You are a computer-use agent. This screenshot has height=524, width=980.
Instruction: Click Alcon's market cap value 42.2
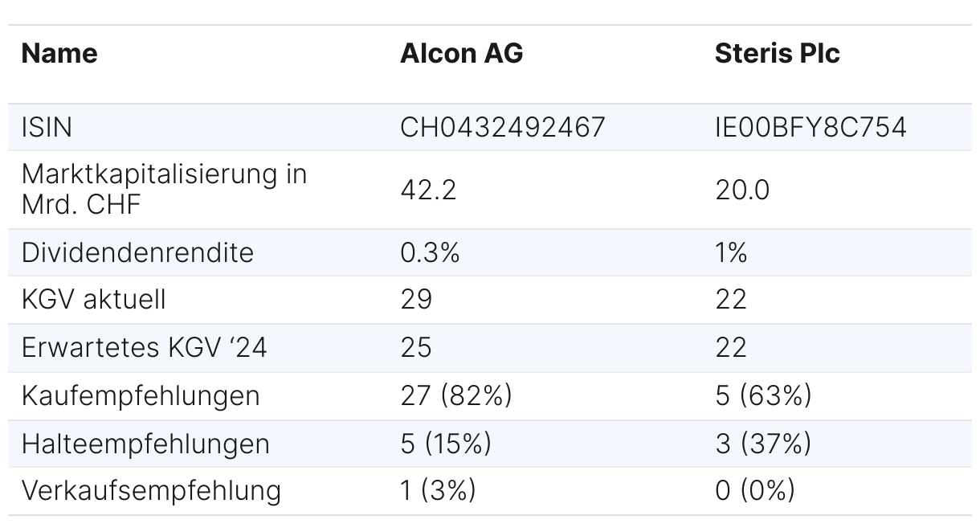coord(428,190)
